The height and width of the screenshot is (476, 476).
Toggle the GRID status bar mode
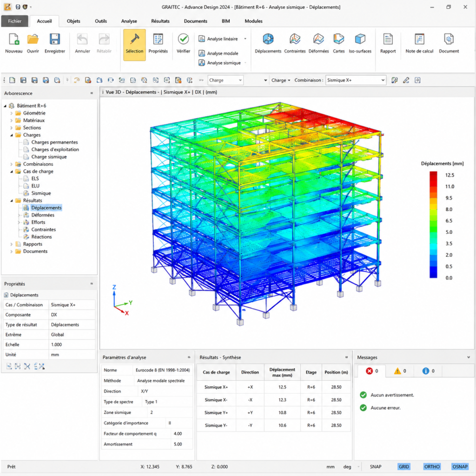[x=403, y=467]
